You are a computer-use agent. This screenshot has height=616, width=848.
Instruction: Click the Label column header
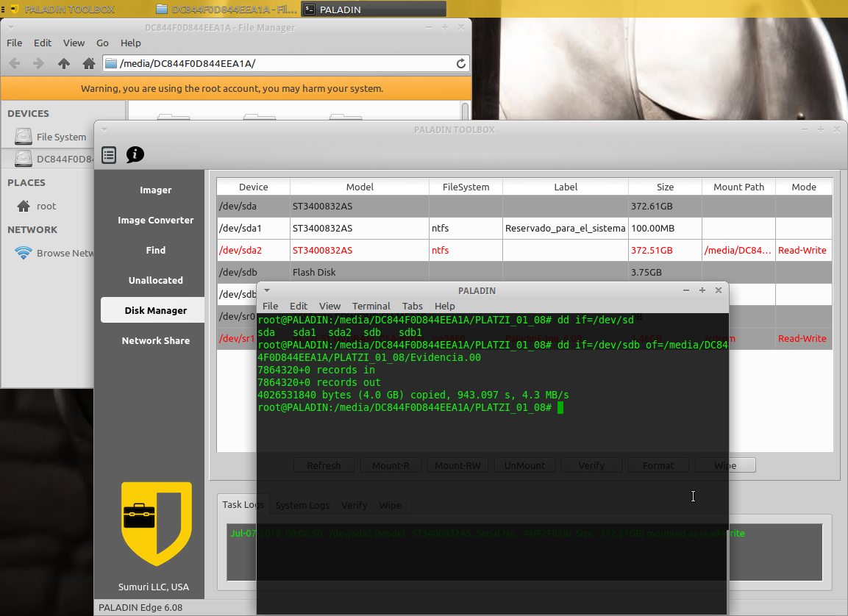coord(565,187)
